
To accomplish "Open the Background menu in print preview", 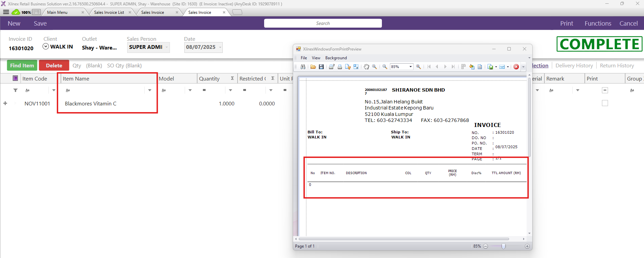I will tap(336, 58).
